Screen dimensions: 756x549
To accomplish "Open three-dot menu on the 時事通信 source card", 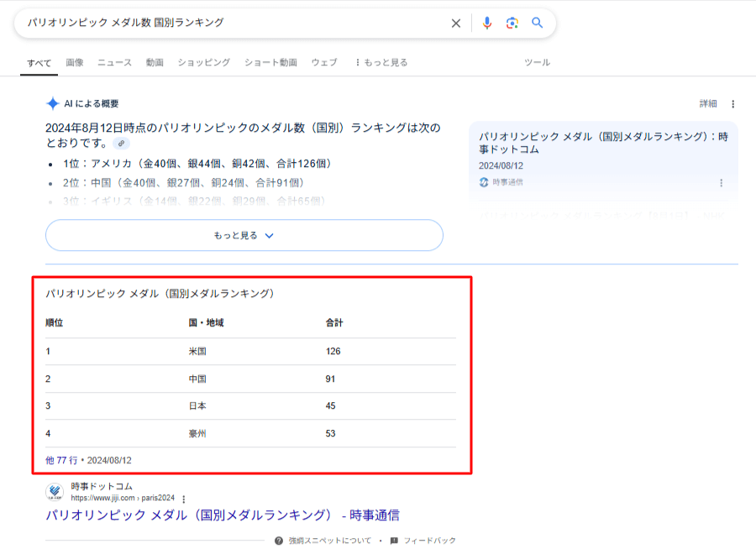I will [x=722, y=183].
